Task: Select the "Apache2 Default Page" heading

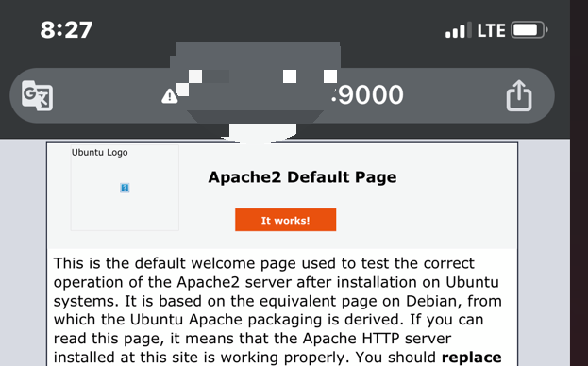Action: (x=302, y=176)
